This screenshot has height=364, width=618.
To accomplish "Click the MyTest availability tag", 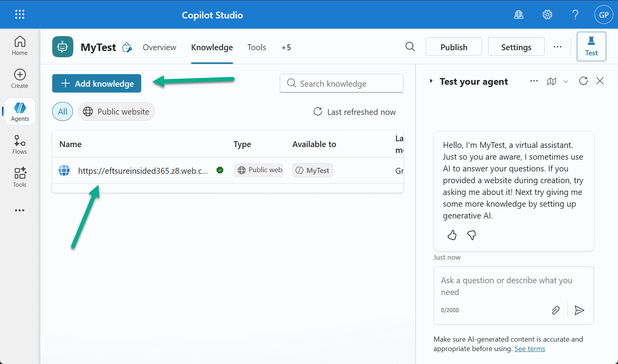I will pyautogui.click(x=312, y=170).
